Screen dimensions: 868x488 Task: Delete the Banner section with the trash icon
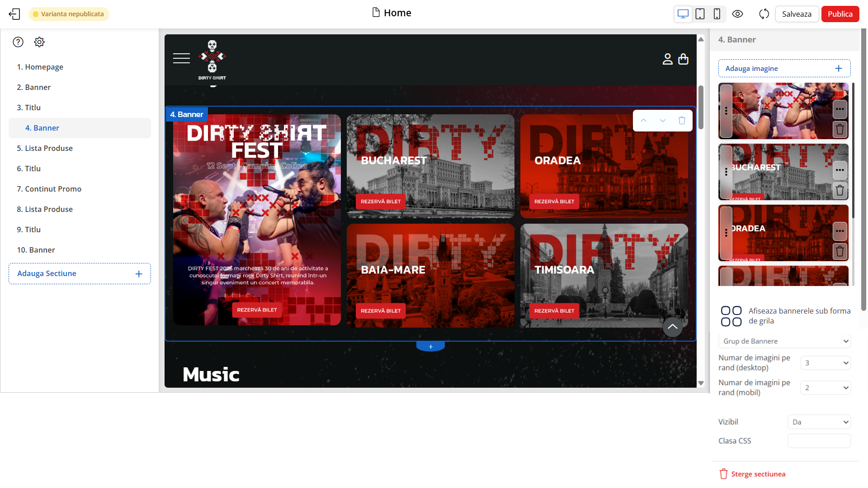pos(683,120)
